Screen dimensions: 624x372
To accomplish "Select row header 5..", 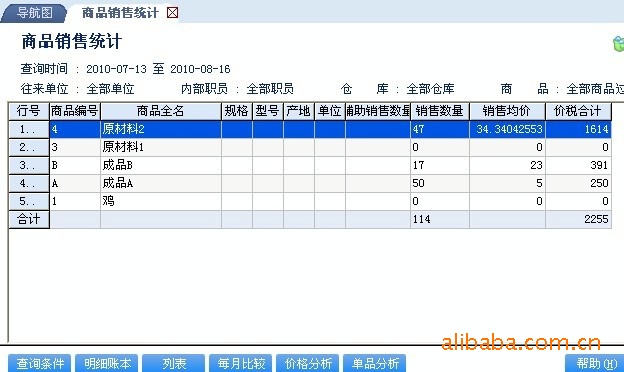I will pyautogui.click(x=29, y=201).
